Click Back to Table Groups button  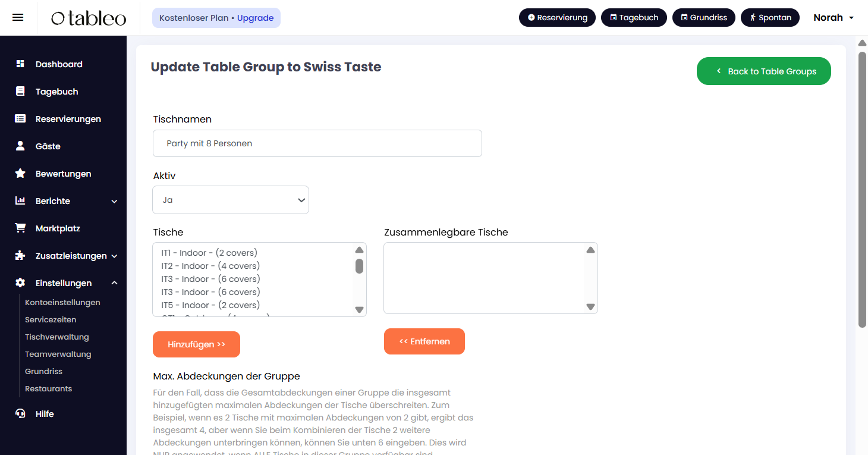(763, 71)
